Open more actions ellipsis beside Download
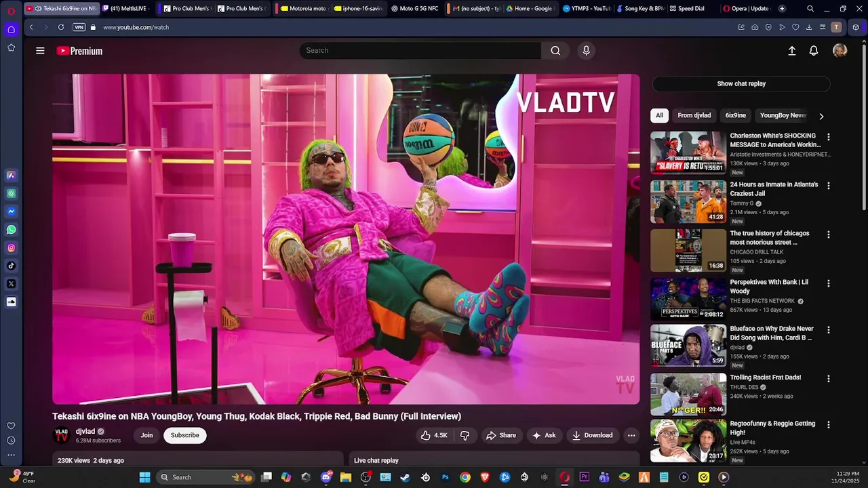 (631, 435)
